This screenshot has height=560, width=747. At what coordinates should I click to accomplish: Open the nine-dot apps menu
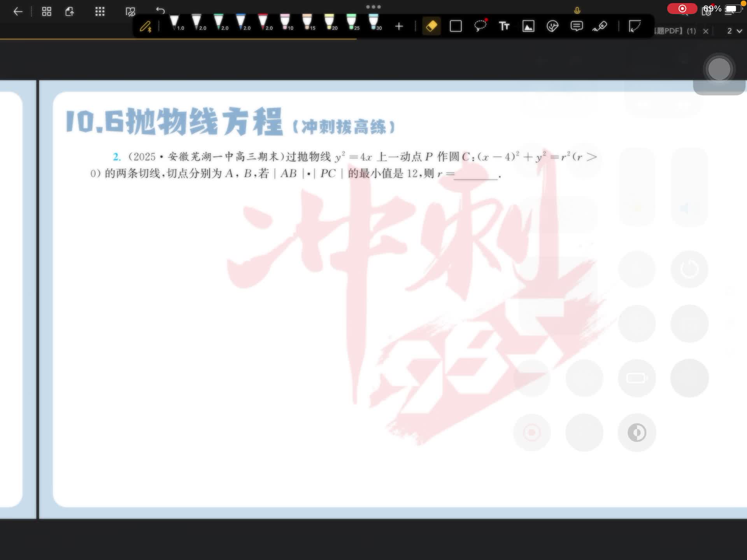point(100,12)
